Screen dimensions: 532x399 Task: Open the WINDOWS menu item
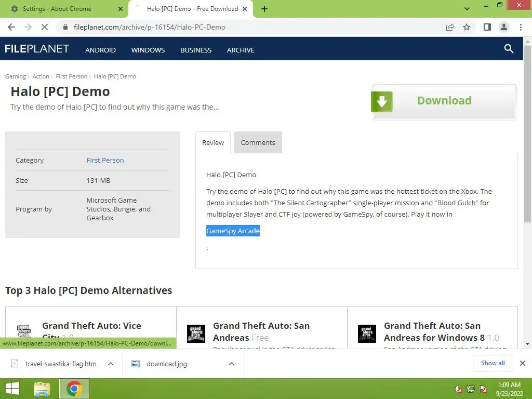pos(148,50)
